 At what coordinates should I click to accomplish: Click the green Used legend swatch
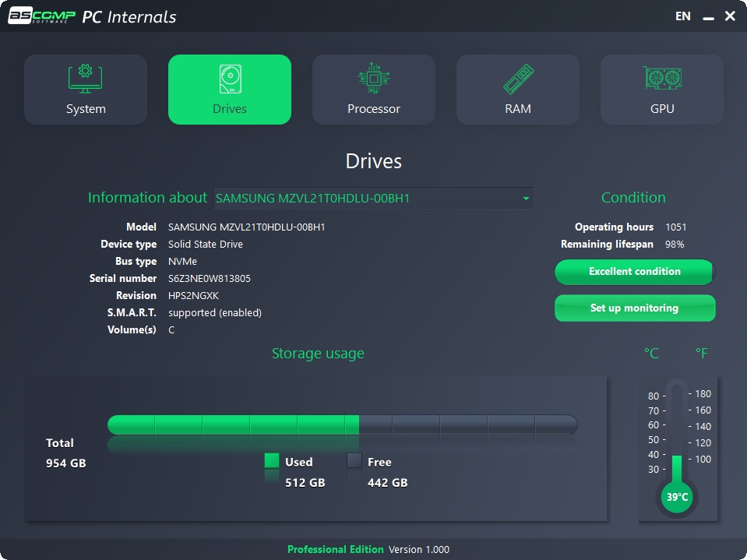(271, 461)
